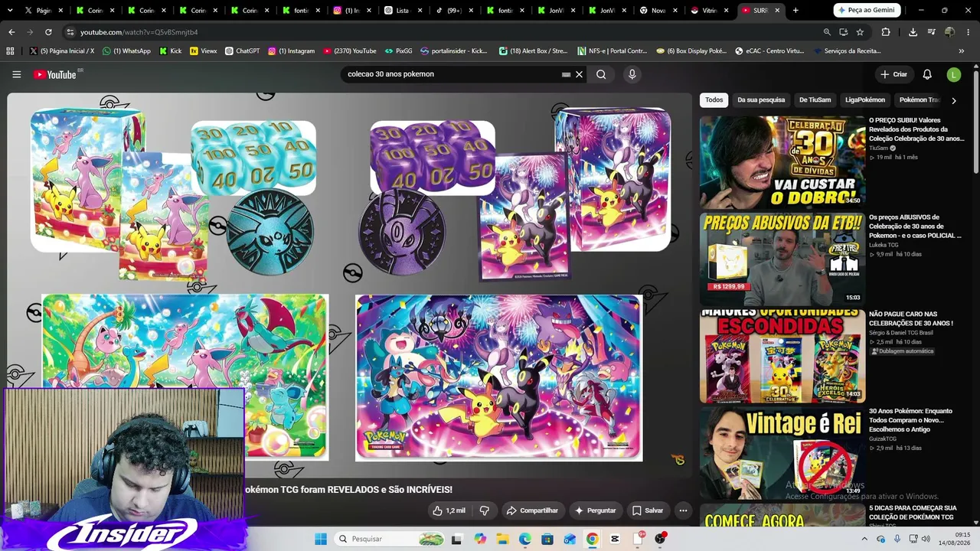980x551 pixels.
Task: Open Google Chrome on the taskbar
Action: [592, 539]
